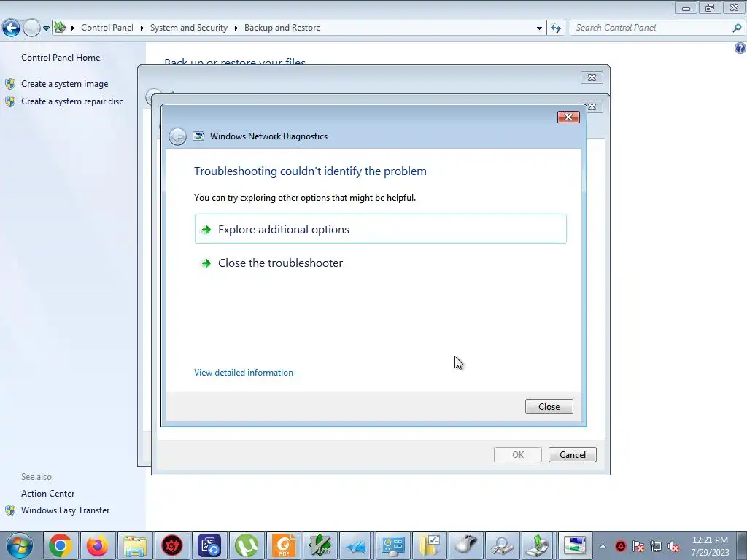Click the address bar refresh button
Viewport: 747px width, 560px height.
click(x=556, y=28)
